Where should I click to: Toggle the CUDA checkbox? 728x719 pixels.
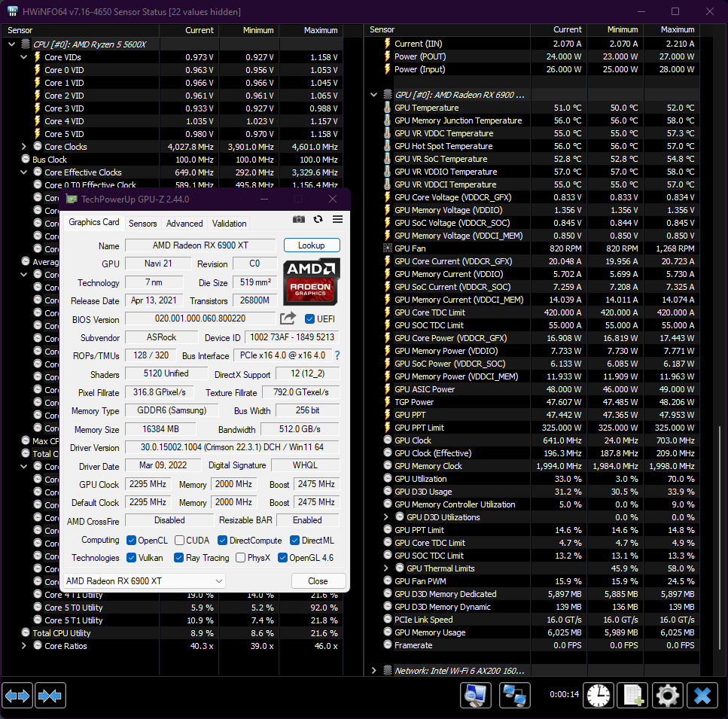point(179,541)
